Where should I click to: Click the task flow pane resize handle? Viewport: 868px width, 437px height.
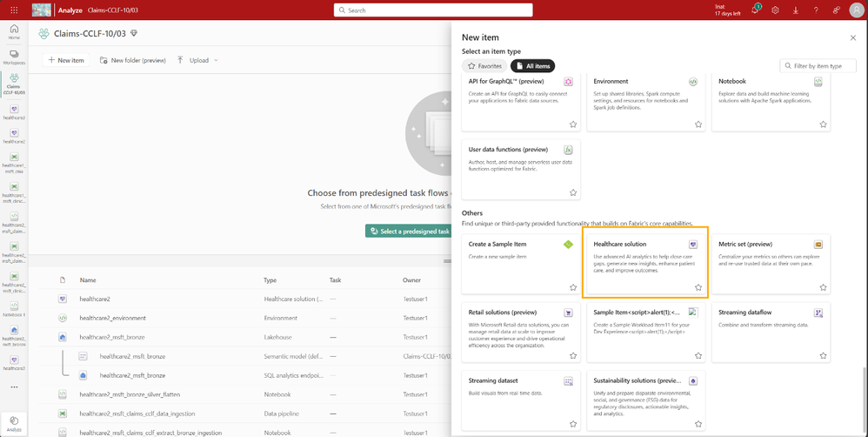pos(447,261)
